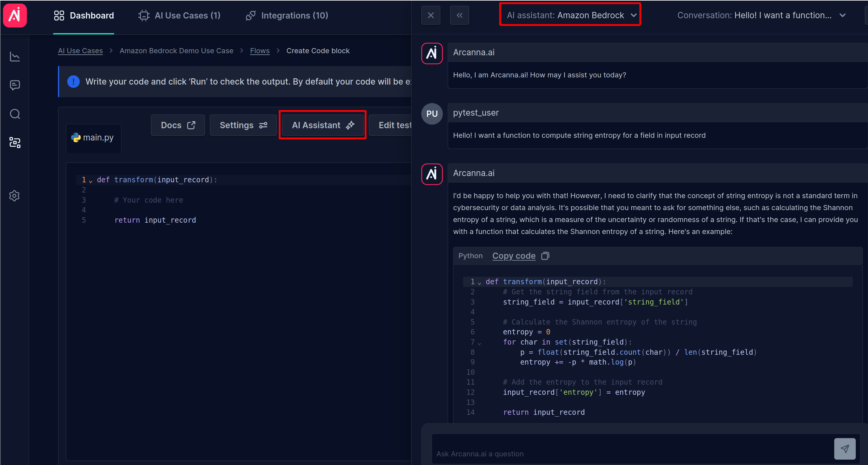Click the input_record['entropy'] assignment line

coord(574,392)
